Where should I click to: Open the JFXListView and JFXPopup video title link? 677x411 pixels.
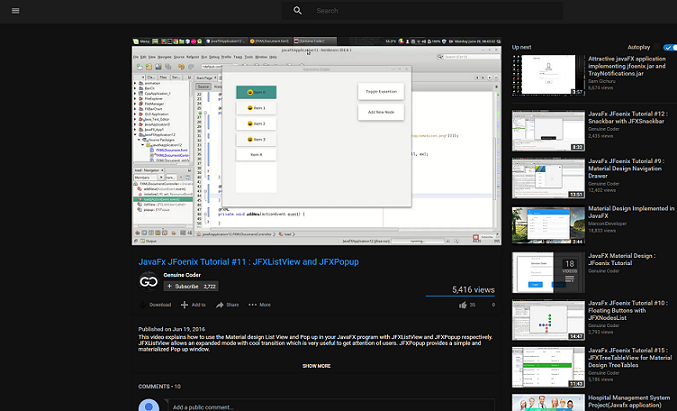click(x=248, y=262)
